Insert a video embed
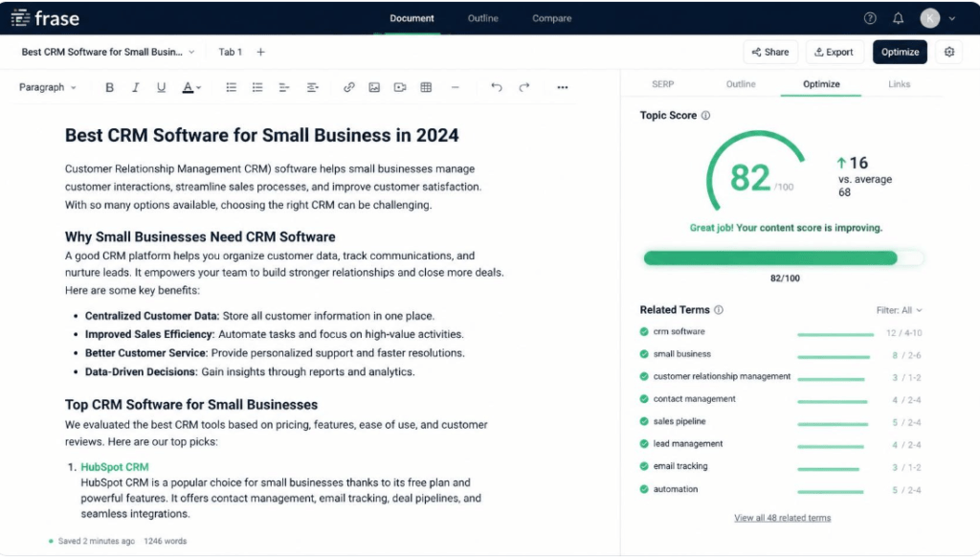Screen dimensions: 980x558 coord(400,87)
